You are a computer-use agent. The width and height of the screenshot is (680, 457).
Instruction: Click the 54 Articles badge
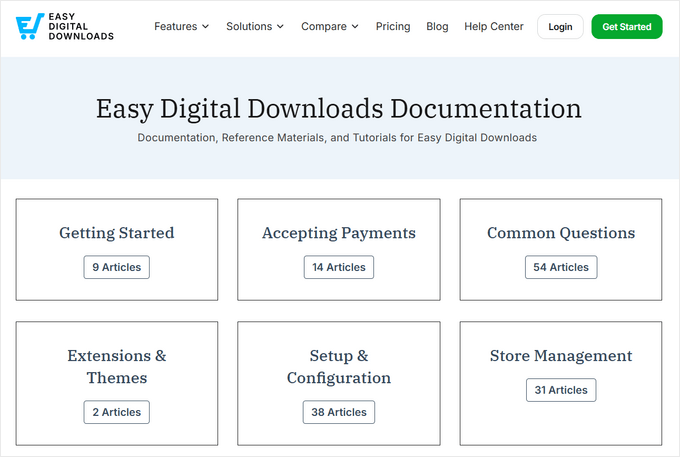click(x=561, y=267)
